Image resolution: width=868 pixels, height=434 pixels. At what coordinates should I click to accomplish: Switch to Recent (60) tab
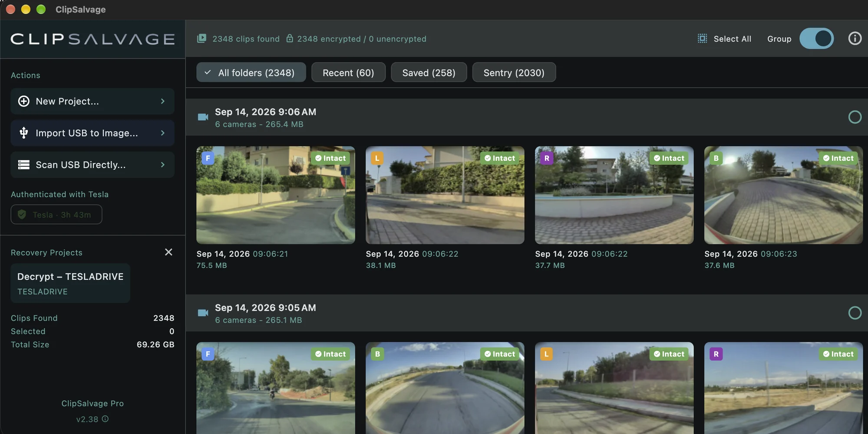click(348, 73)
